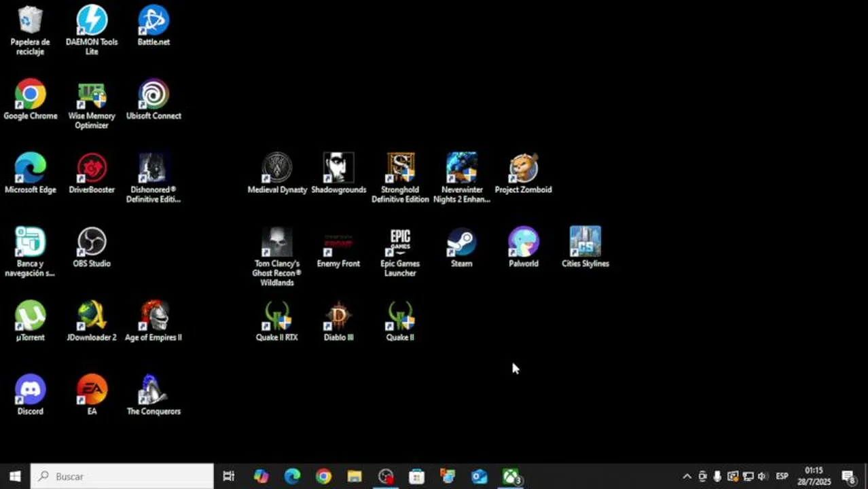Open Task View in the taskbar
Image resolution: width=868 pixels, height=489 pixels.
coord(229,476)
